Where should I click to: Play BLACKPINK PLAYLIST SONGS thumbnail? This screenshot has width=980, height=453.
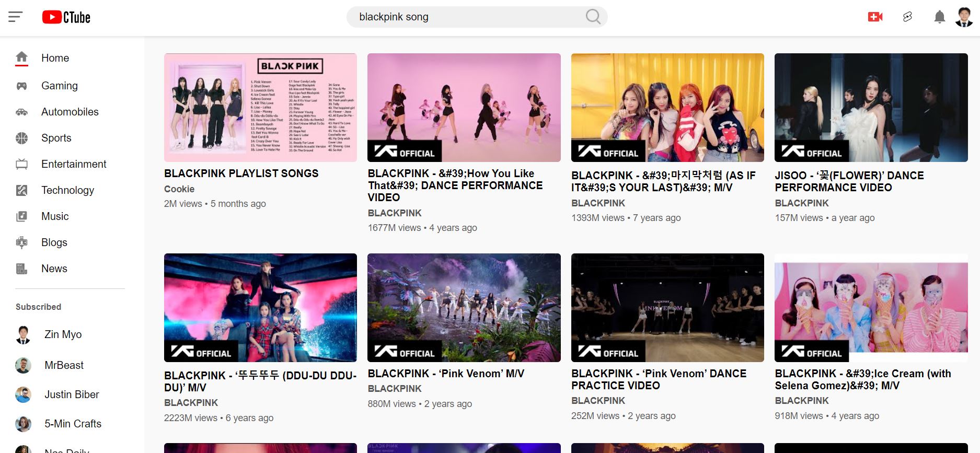[x=260, y=108]
